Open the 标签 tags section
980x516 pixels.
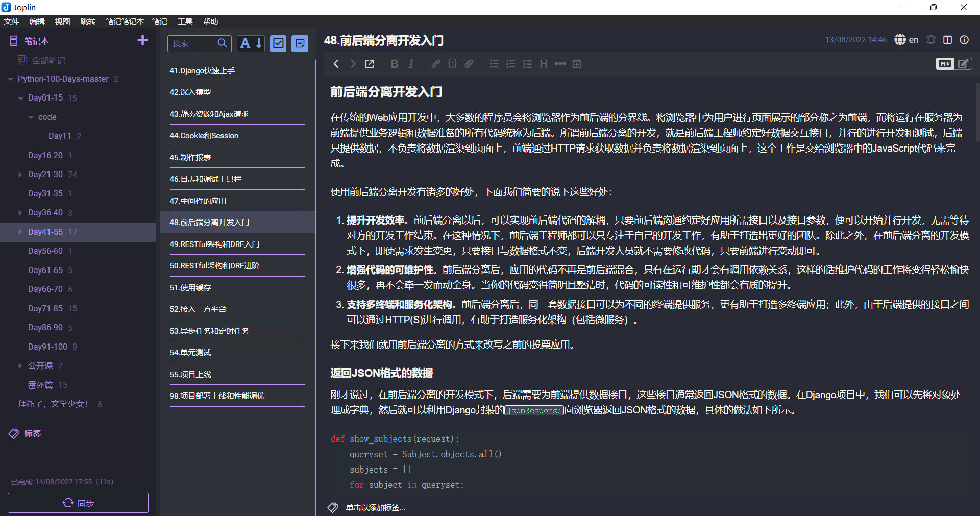point(32,434)
